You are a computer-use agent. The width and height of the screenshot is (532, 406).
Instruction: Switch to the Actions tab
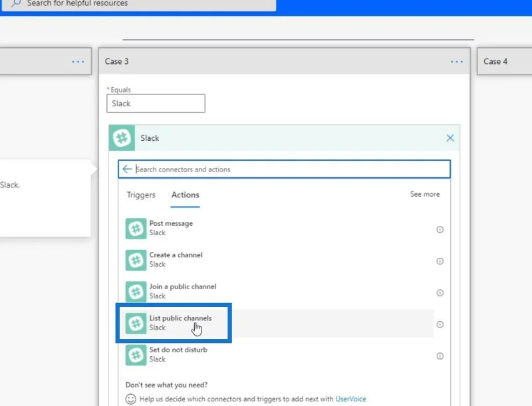(x=186, y=195)
